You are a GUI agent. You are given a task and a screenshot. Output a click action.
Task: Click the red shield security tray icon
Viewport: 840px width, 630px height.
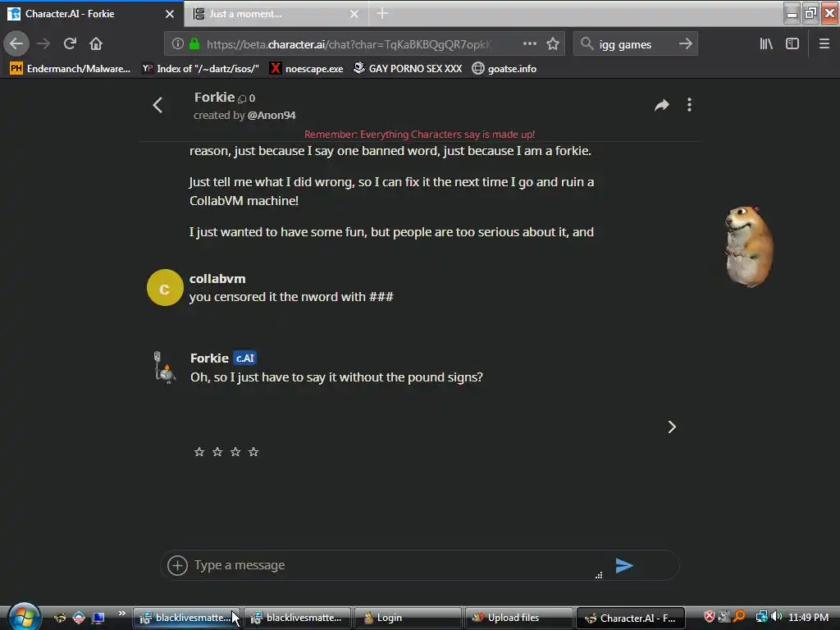click(710, 617)
